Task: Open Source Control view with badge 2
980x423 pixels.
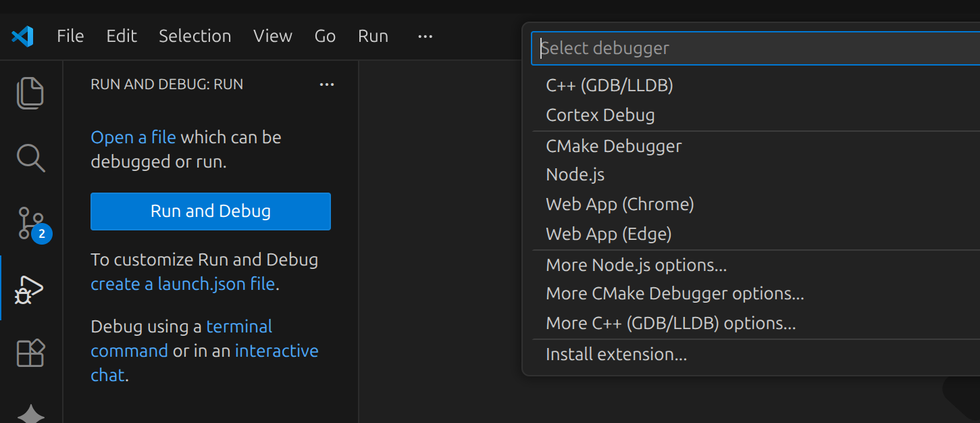Action: (32, 224)
